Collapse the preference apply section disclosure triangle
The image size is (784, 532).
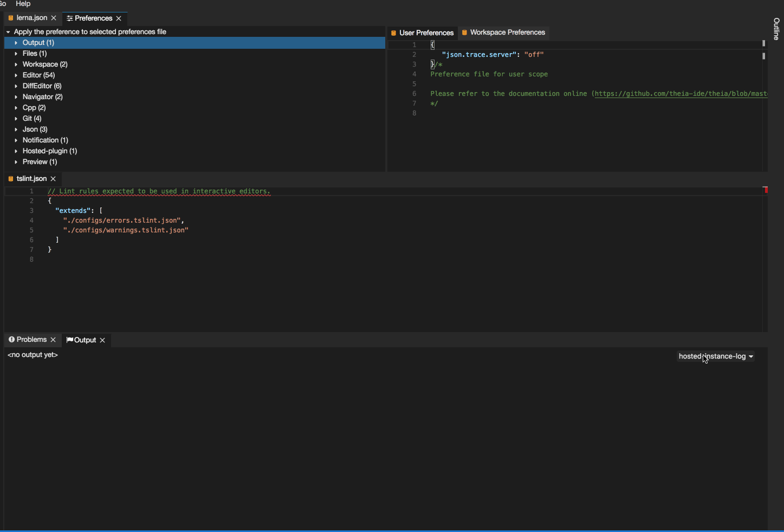7,31
